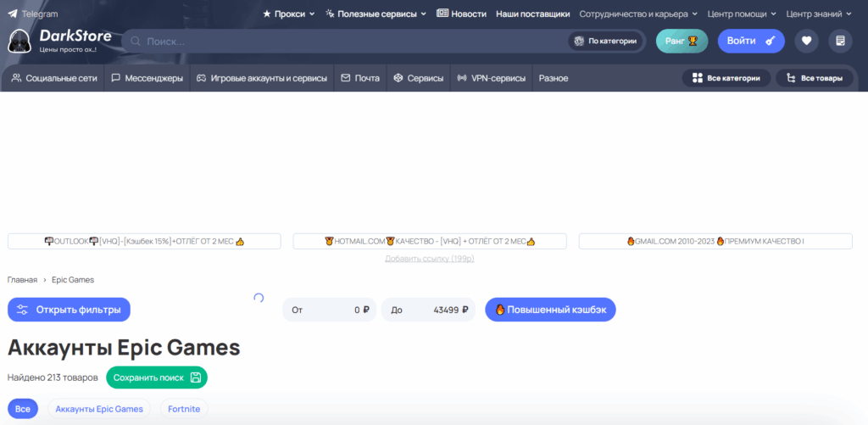The image size is (868, 425).
Task: Click the 'Аккаунты Epic Games' page heading
Action: coord(124,348)
